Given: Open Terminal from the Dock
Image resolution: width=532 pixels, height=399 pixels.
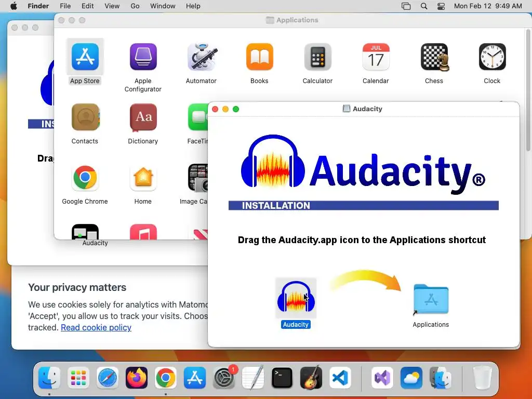Looking at the screenshot, I should [282, 378].
